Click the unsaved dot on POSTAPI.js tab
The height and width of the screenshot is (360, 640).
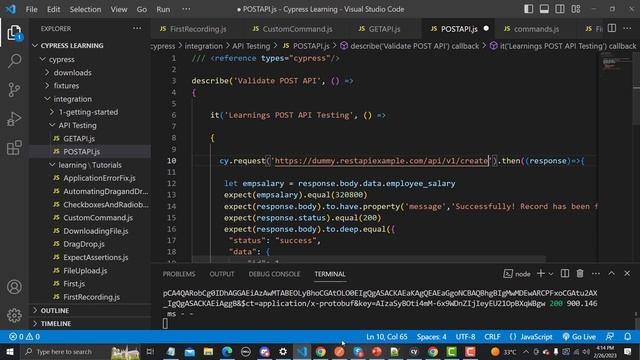click(x=486, y=29)
